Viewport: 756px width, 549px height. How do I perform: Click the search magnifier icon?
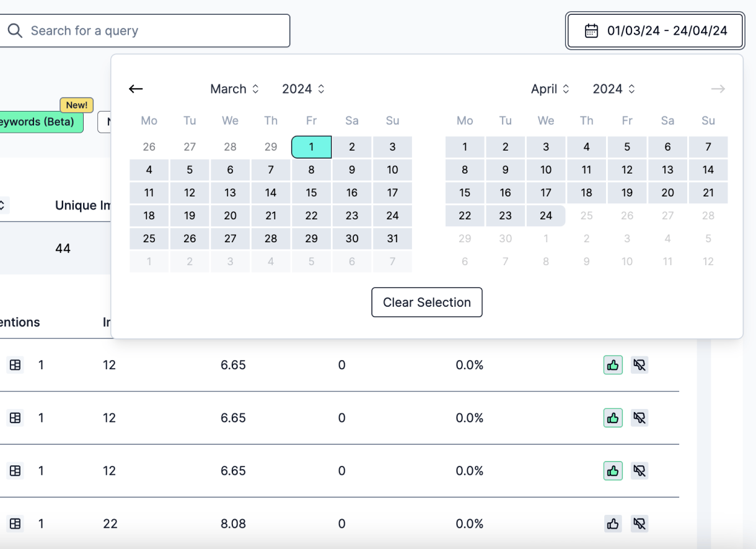click(15, 30)
